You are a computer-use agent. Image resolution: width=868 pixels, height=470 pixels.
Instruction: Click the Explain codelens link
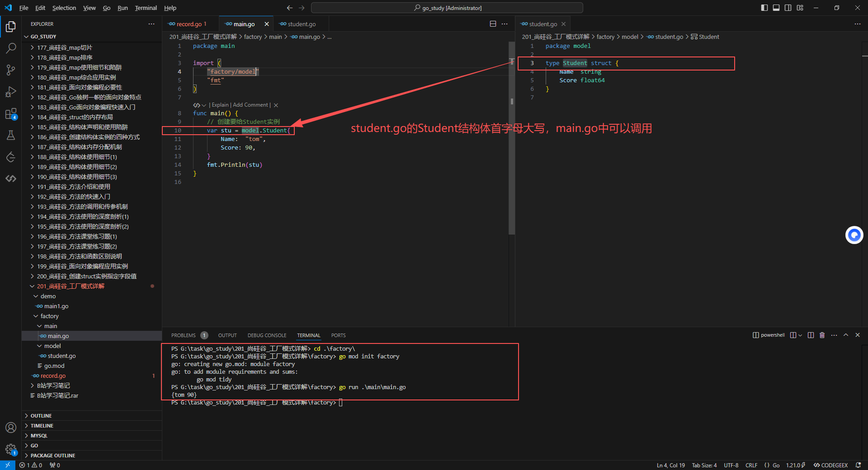pos(220,105)
